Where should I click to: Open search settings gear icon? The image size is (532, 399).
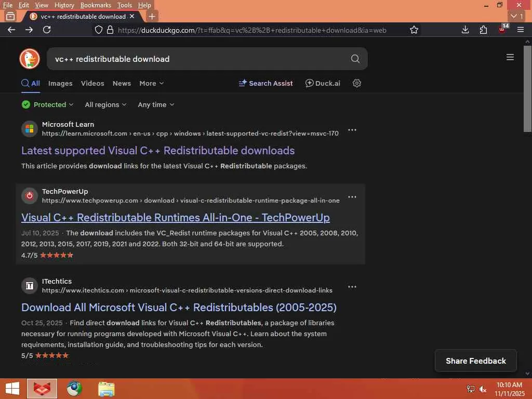(x=356, y=83)
